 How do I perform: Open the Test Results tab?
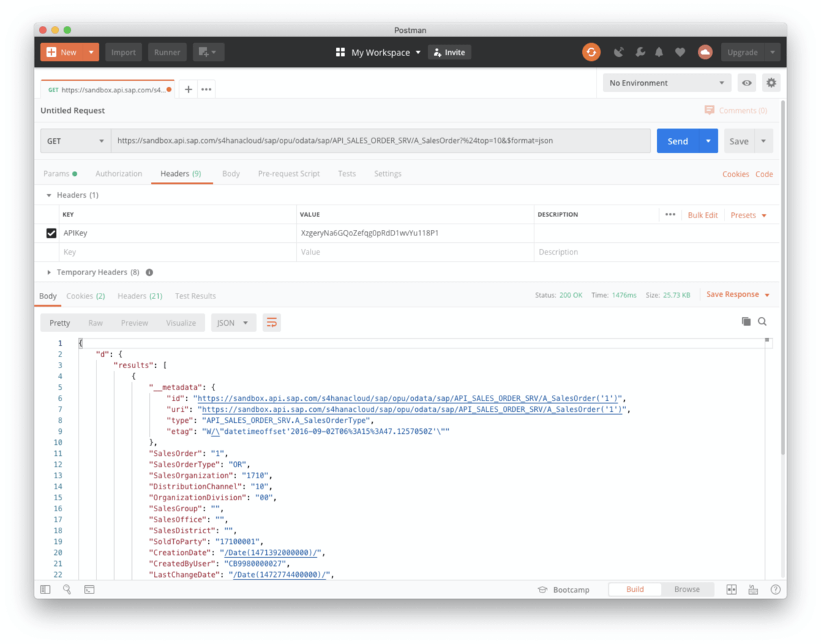point(195,296)
